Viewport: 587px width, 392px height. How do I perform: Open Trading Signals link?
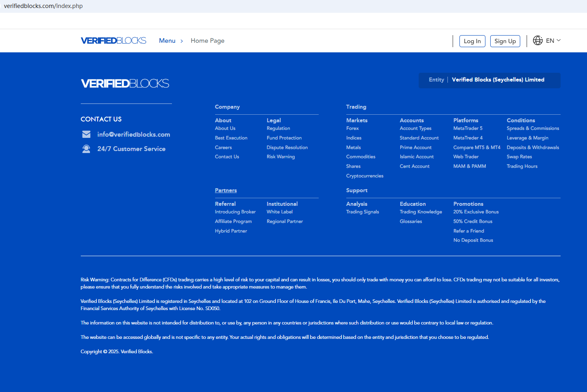362,212
